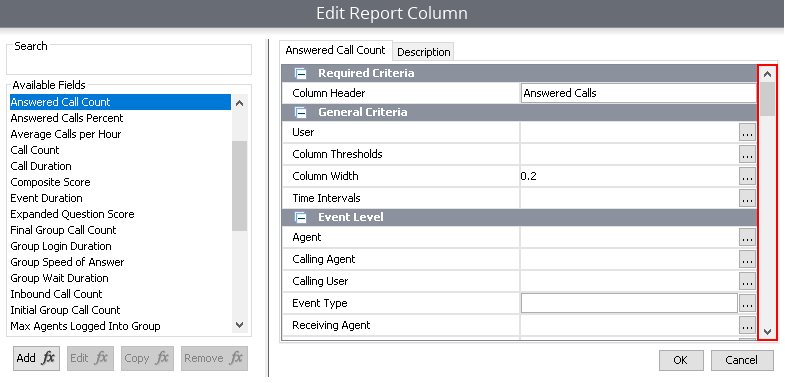Select the Answered Call Count tab
The width and height of the screenshot is (785, 383).
[x=335, y=50]
